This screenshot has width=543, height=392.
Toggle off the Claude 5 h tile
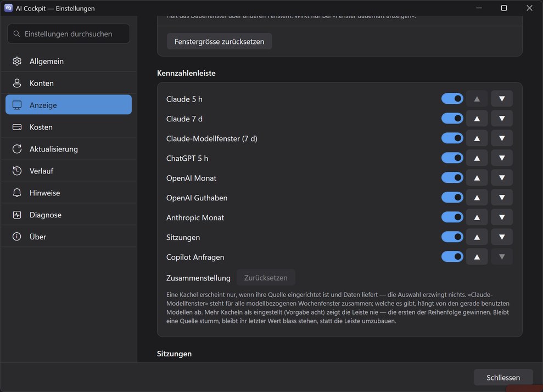(452, 99)
